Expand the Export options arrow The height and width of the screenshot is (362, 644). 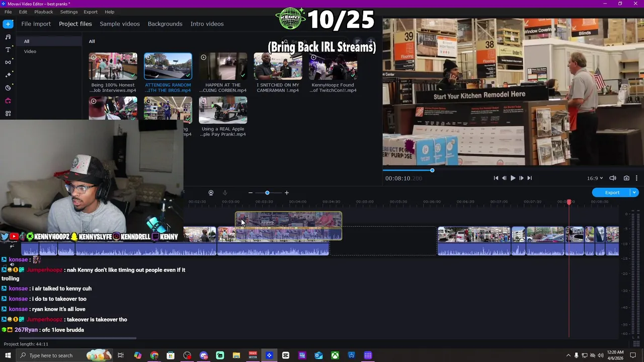634,193
